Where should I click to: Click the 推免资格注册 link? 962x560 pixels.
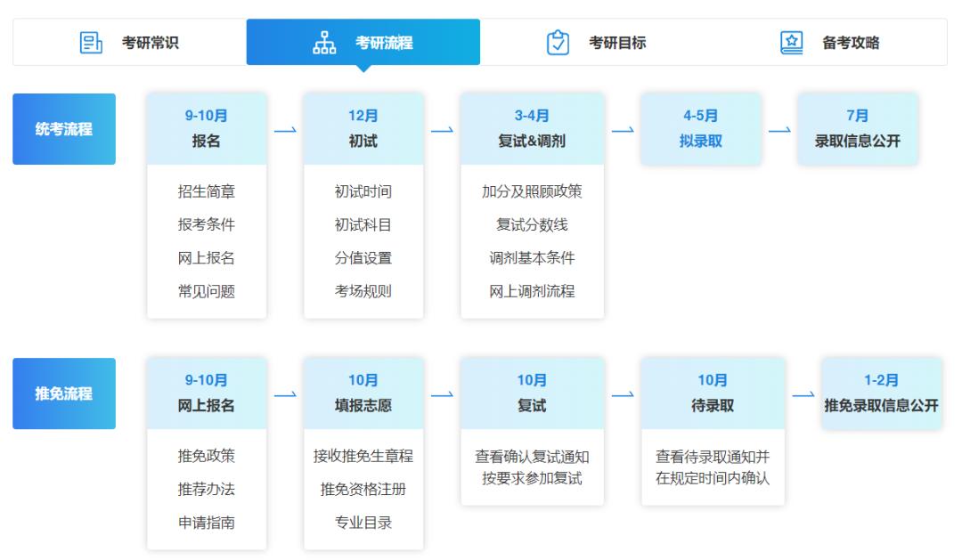[x=363, y=488]
